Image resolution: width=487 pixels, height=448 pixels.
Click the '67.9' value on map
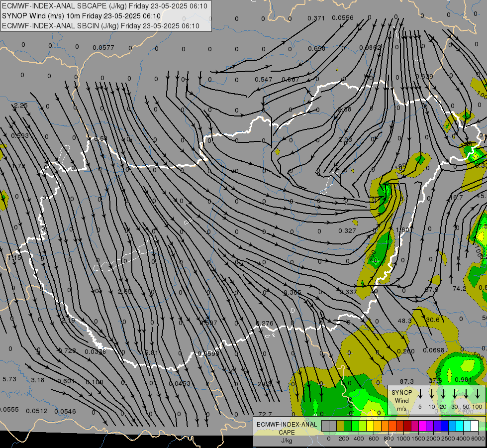point(432,289)
